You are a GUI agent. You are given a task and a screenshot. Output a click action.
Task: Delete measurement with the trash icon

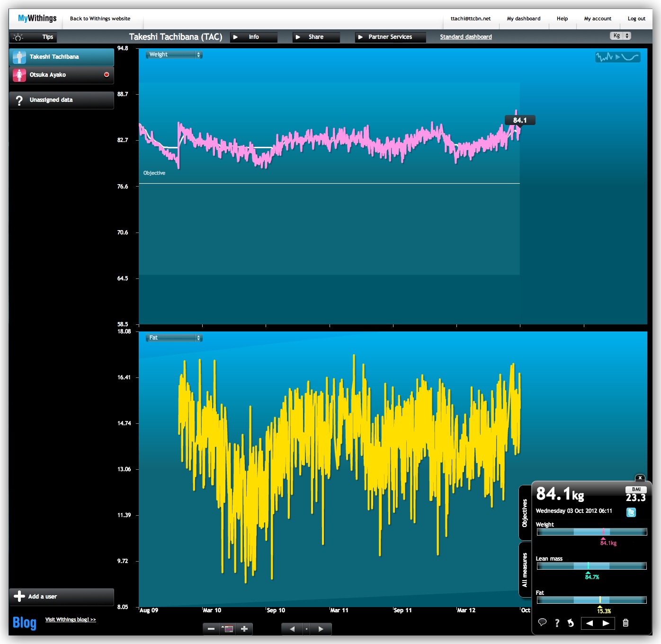pyautogui.click(x=625, y=623)
